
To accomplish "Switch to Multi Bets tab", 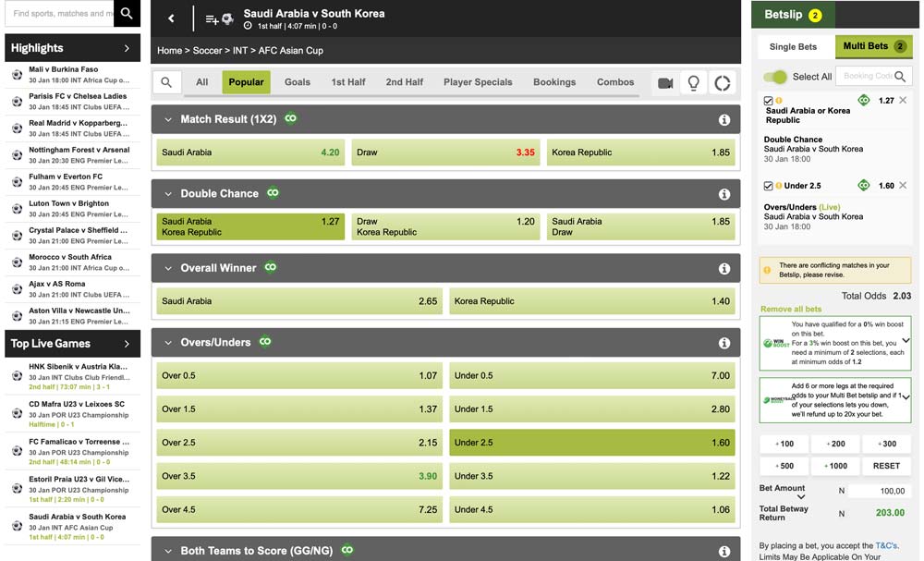I will coord(873,46).
